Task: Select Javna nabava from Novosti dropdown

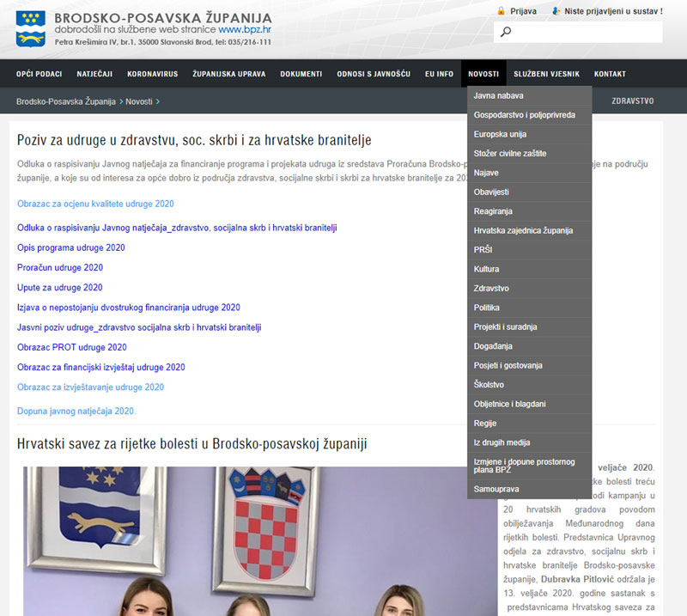Action: (x=498, y=95)
